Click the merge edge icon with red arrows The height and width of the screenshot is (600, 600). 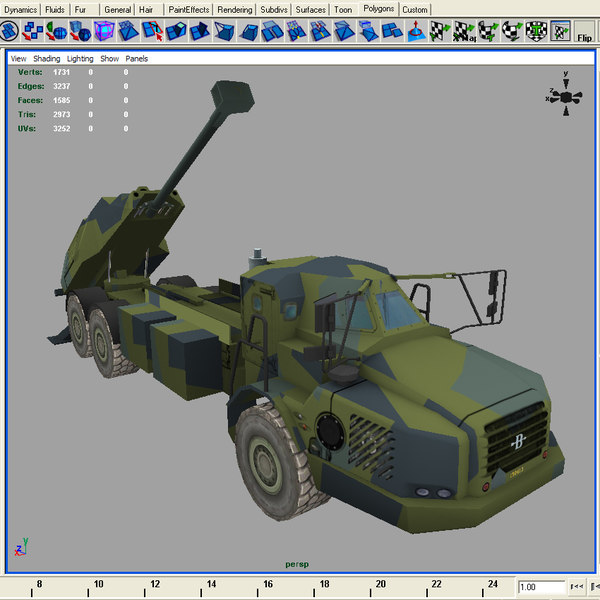tap(320, 31)
